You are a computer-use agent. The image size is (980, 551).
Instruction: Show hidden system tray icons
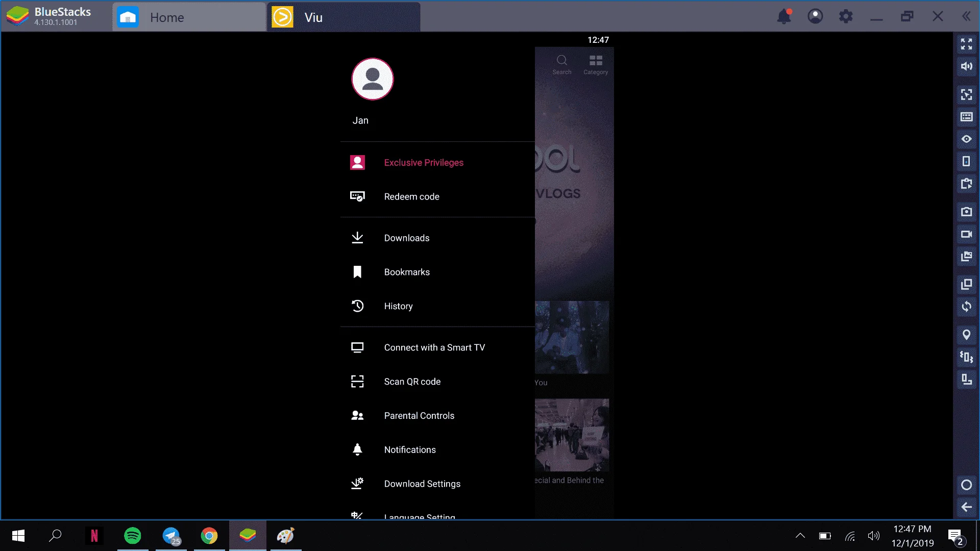coord(800,536)
